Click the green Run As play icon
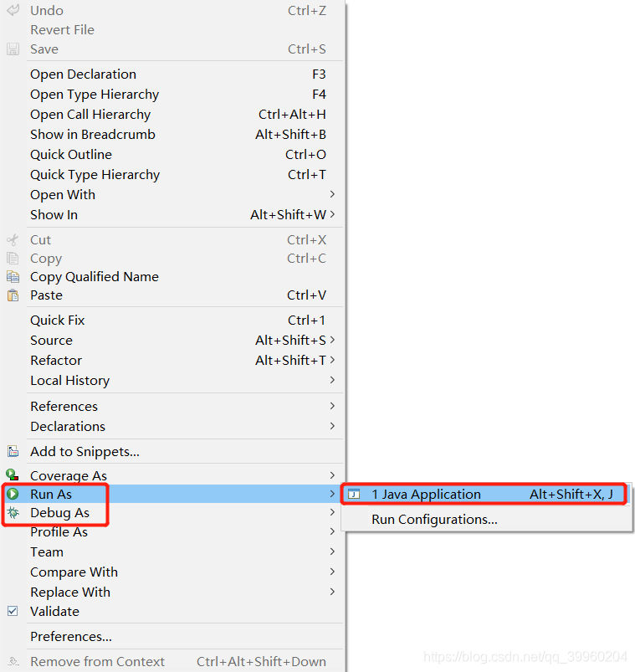 pos(13,494)
